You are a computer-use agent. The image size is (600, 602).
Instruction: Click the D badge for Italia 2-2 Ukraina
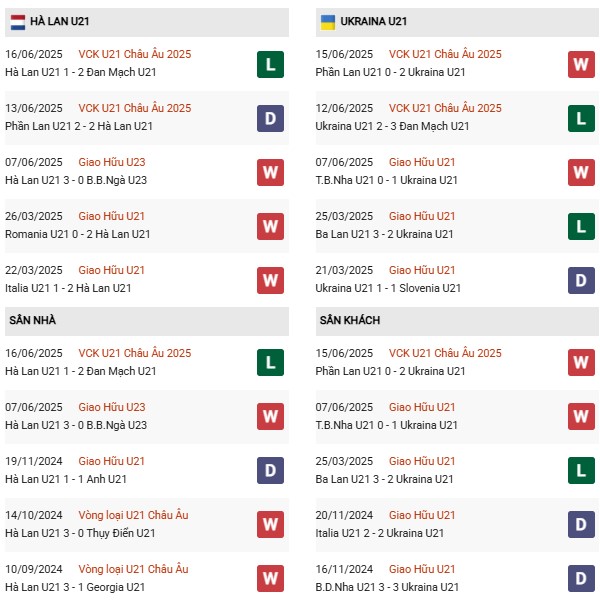coord(581,524)
